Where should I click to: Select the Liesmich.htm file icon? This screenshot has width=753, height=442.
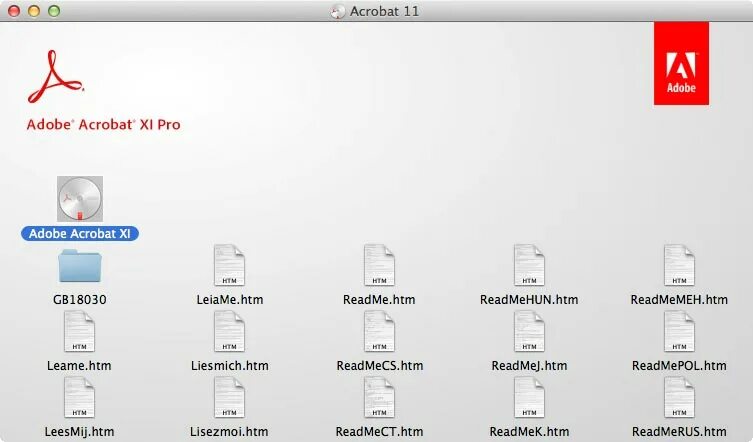click(x=230, y=332)
